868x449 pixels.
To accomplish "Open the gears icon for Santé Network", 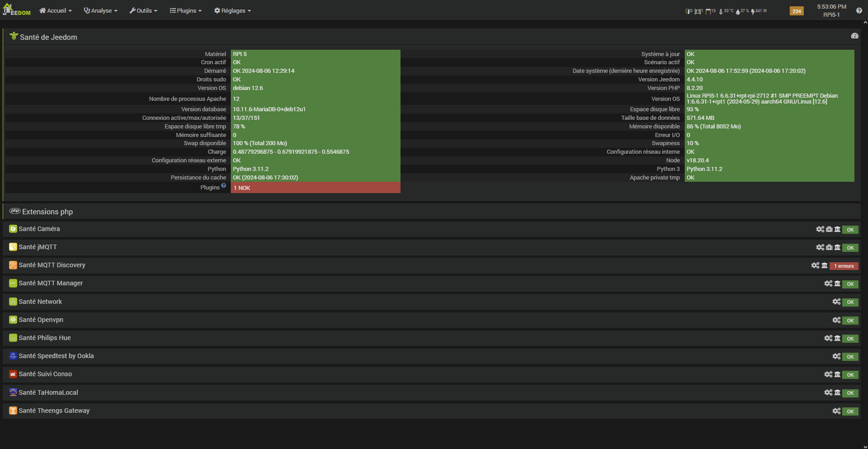I will pos(836,302).
